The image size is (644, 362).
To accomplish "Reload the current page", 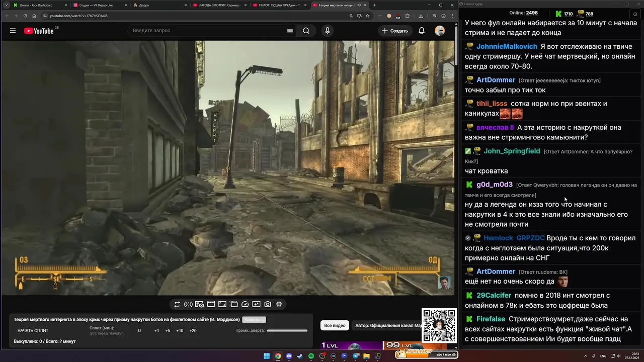I will point(25,16).
